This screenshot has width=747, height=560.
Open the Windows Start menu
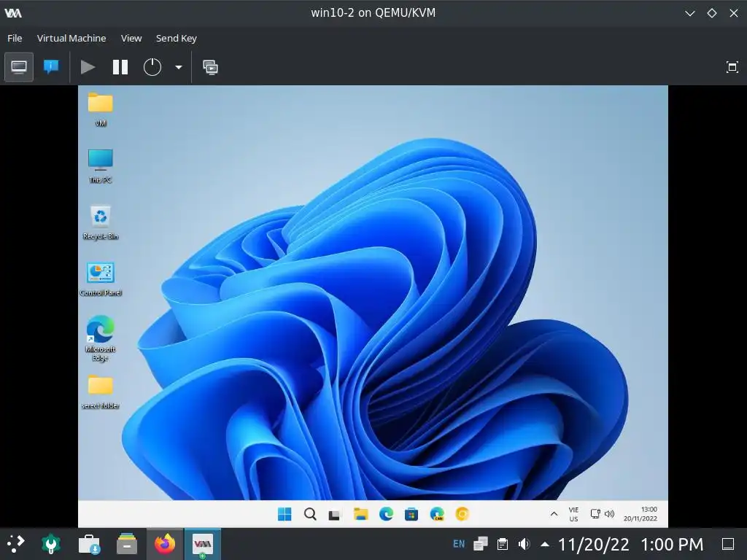point(285,514)
